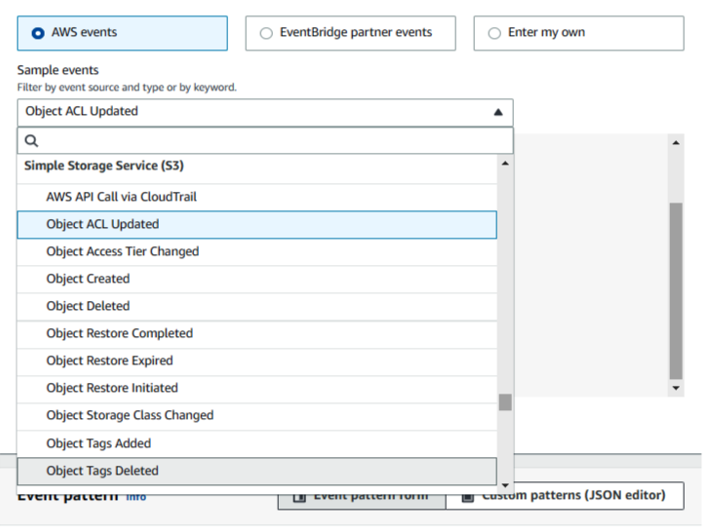This screenshot has width=714, height=532.
Task: Open Custom patterns (JSON editor) button
Action: (x=565, y=496)
